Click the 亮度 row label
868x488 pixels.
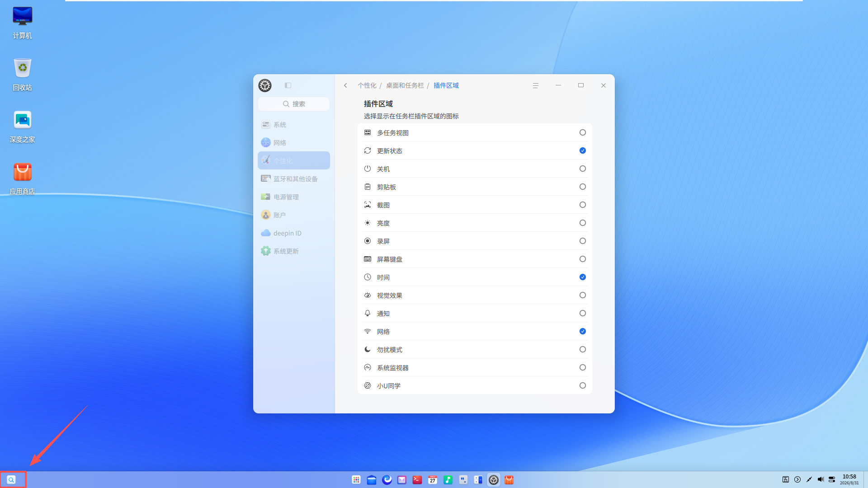coord(383,223)
